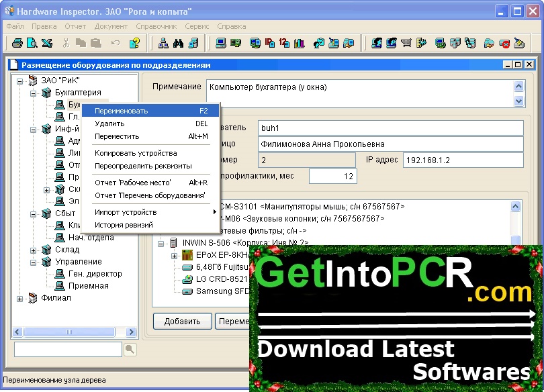Screen dimensions: 544x392
Task: Expand the Филиал tree node
Action: click(19, 299)
